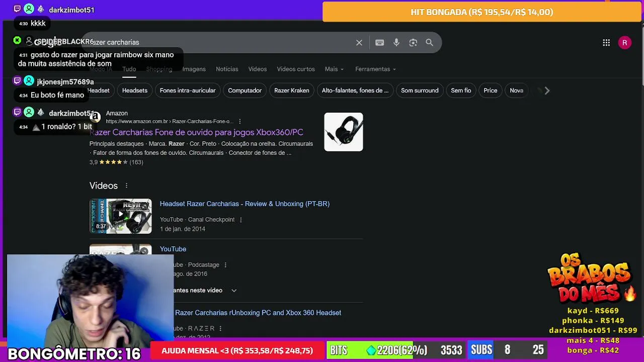Click chat message Eu boto fé mano
644x362 pixels.
click(57, 95)
